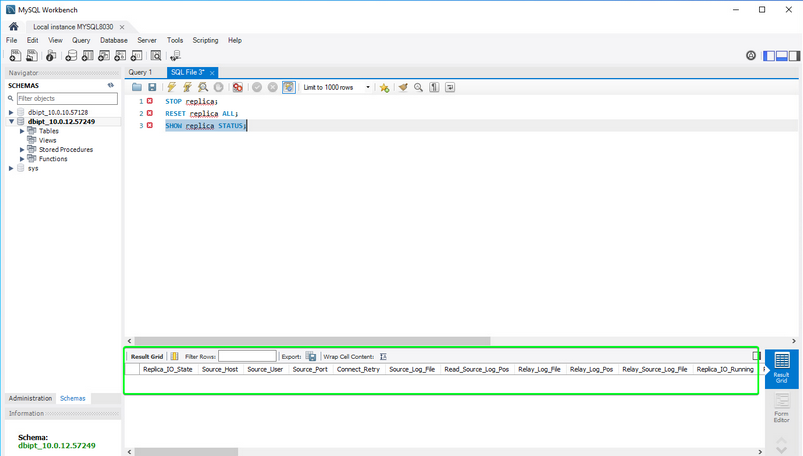Click the Filter Rows input field
Screen dimensions: 803x456
(x=247, y=356)
